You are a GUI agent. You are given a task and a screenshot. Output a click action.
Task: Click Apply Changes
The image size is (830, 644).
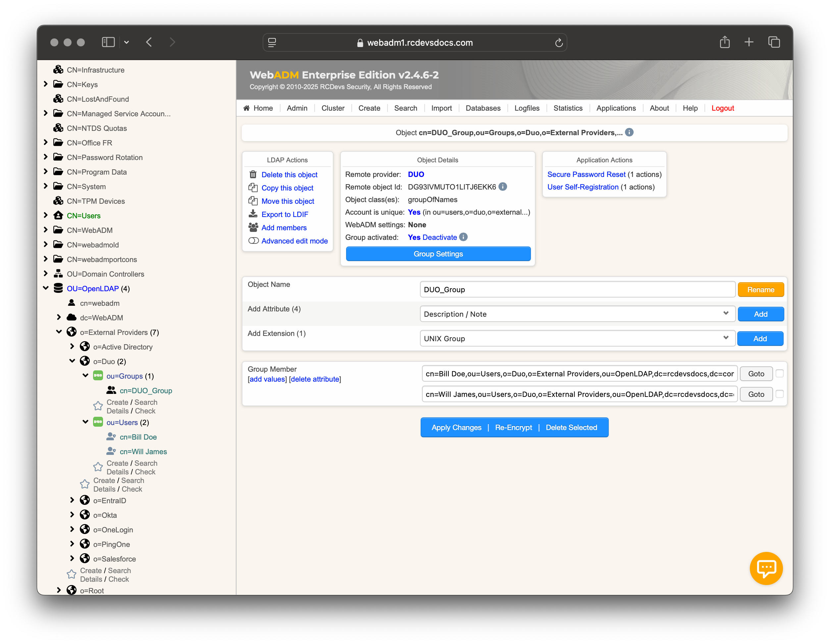[456, 427]
